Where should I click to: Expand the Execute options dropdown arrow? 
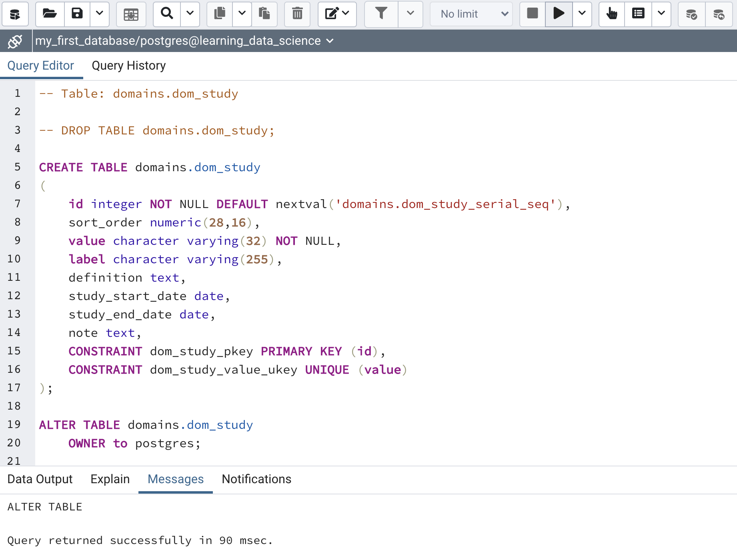tap(582, 14)
